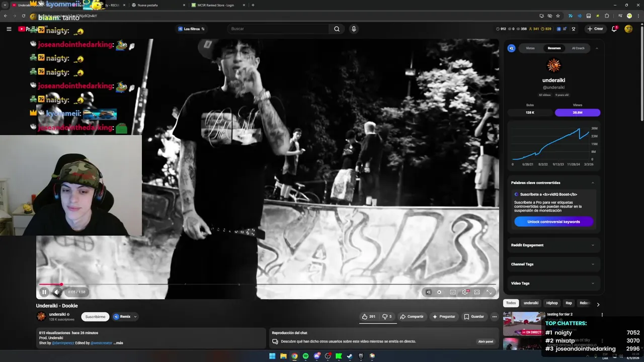
Task: Collapse the vidIQ panel chevron
Action: click(x=597, y=48)
